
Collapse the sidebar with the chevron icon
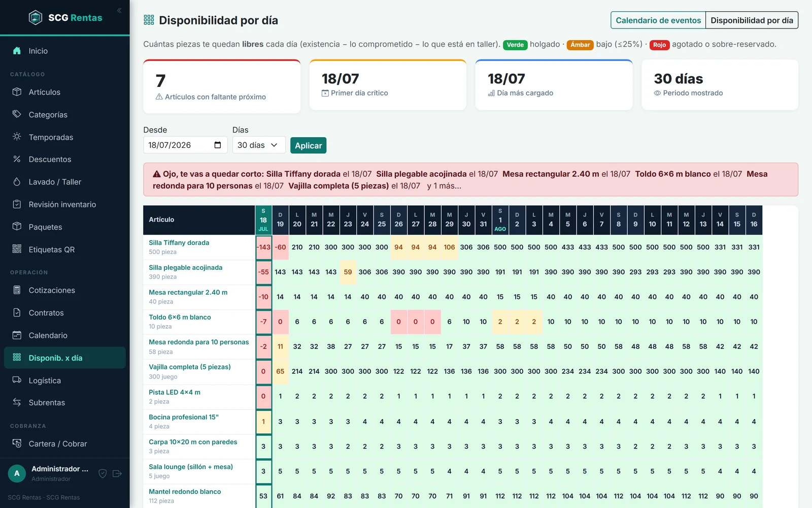(119, 10)
